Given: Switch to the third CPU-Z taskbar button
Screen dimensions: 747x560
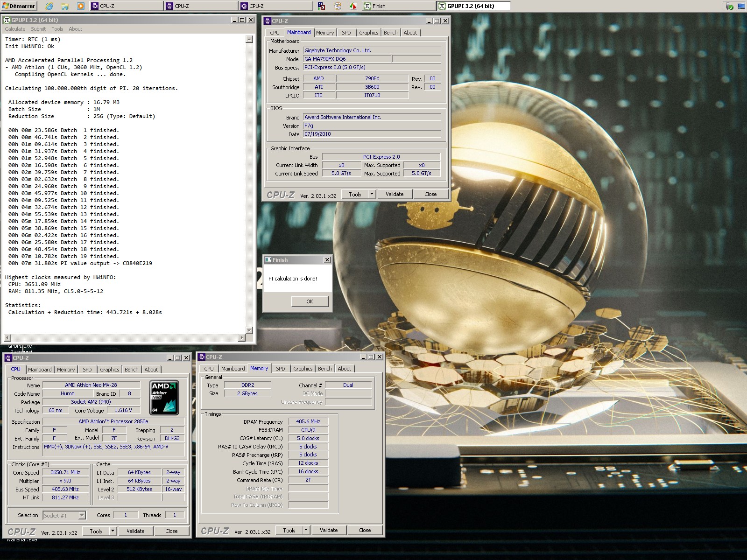Looking at the screenshot, I should 275,6.
